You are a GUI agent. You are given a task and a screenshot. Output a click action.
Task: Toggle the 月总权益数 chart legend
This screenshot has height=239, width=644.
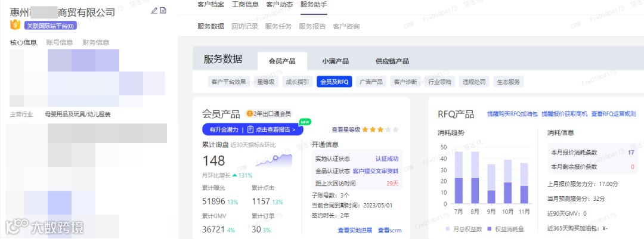[x=463, y=229]
